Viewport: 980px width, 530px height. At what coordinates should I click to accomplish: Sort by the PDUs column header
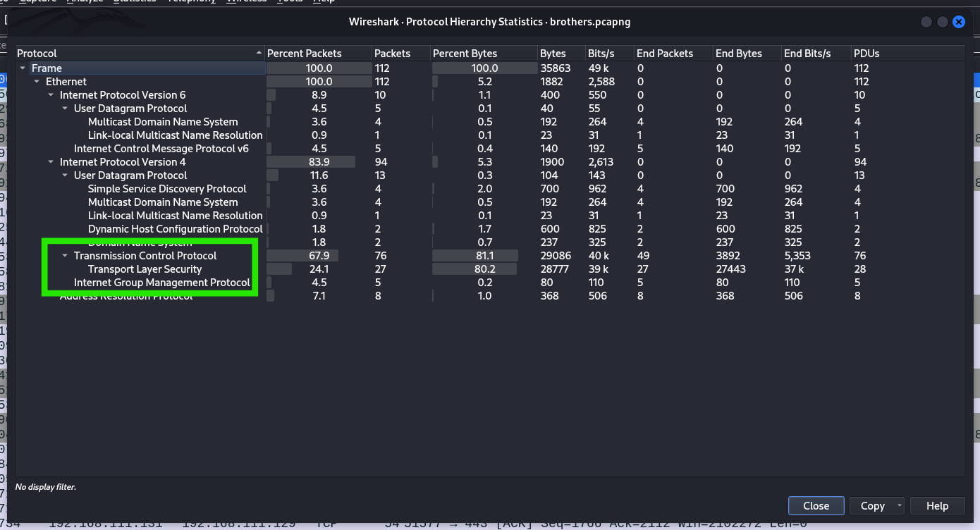click(907, 54)
